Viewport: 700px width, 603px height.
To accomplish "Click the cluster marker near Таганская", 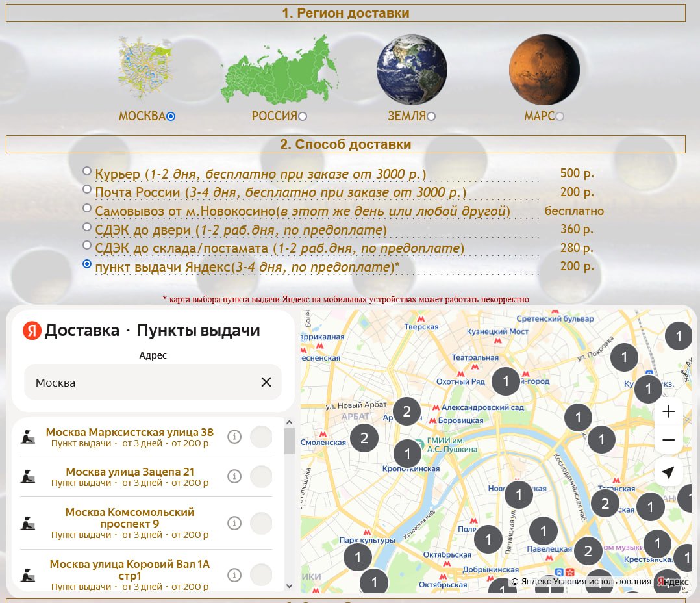I will coord(605,504).
